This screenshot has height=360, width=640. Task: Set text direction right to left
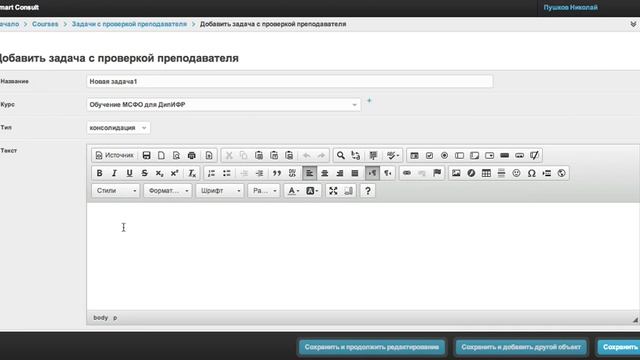pos(387,173)
